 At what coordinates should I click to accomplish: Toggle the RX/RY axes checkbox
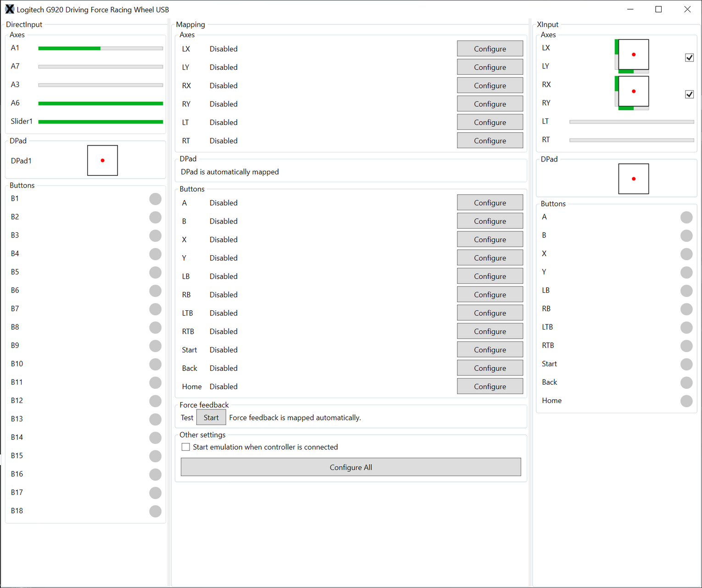coord(689,94)
